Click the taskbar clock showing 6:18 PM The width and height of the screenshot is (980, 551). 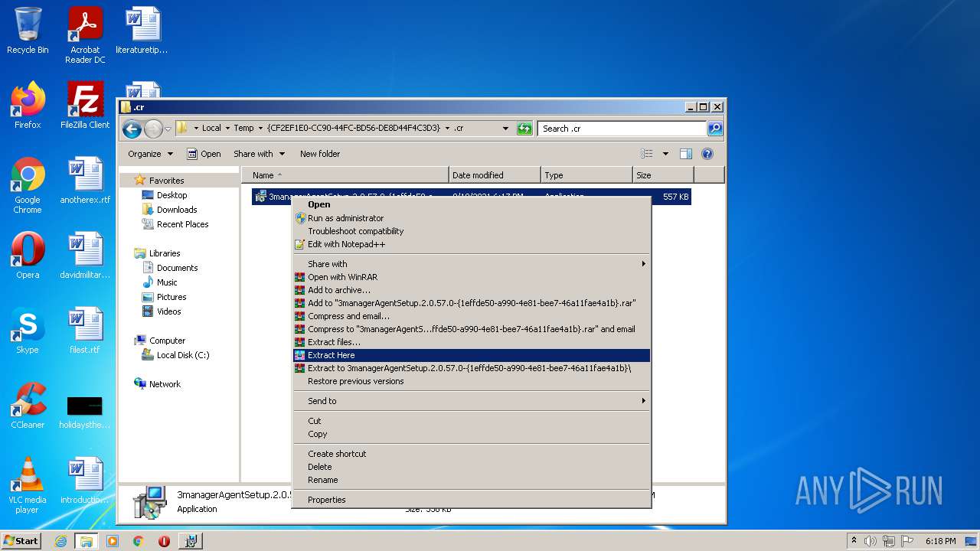tap(940, 541)
